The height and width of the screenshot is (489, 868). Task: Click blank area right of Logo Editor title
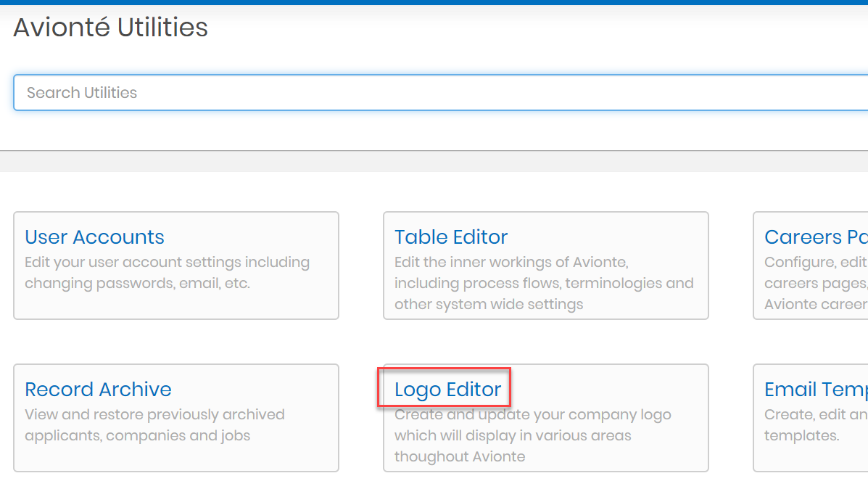tap(609, 390)
